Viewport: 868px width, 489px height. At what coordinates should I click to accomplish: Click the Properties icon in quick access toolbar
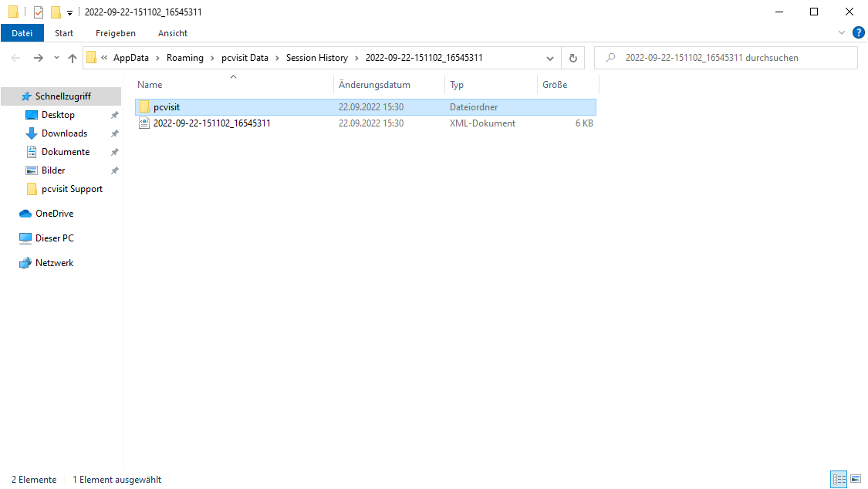click(38, 12)
